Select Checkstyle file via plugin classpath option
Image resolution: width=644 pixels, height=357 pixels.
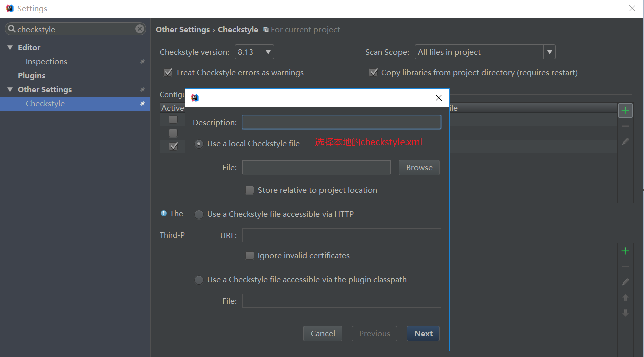tap(199, 280)
